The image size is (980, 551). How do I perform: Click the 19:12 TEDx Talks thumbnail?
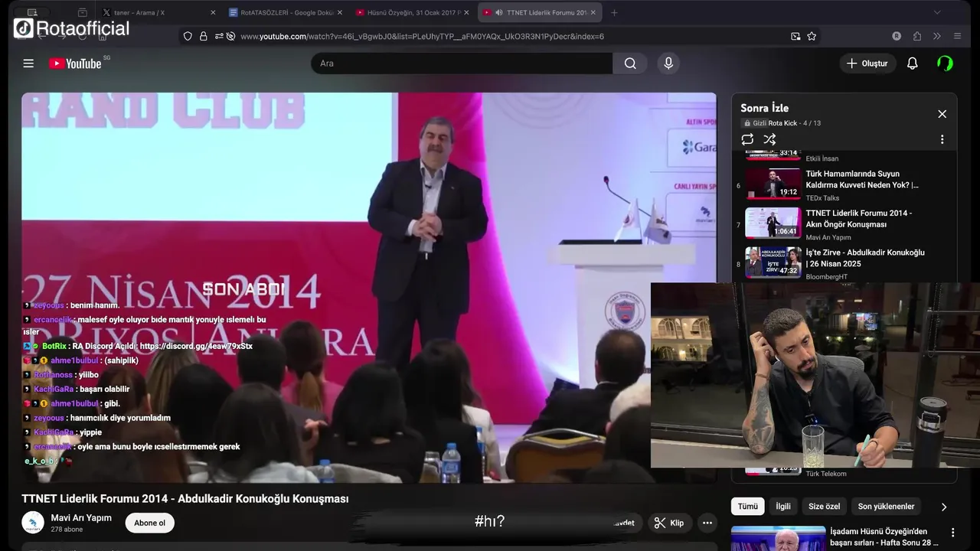pos(773,183)
